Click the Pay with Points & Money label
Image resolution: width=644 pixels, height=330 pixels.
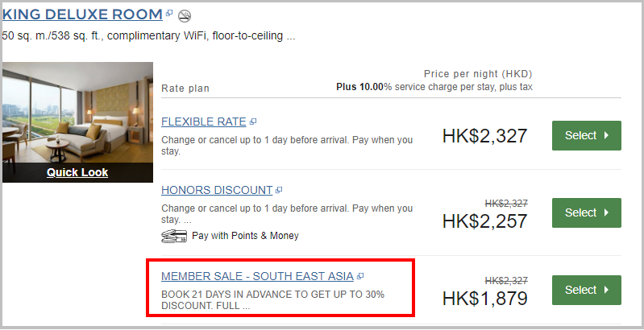[x=245, y=236]
